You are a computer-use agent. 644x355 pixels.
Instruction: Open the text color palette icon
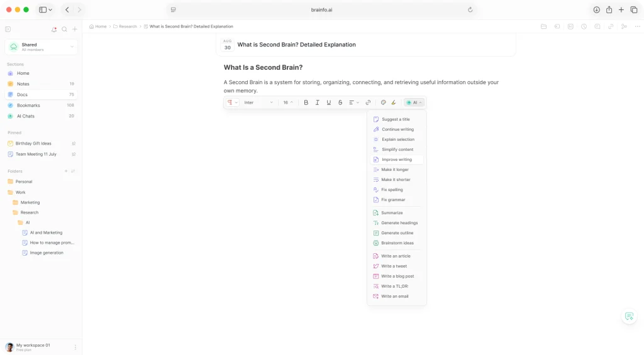[x=383, y=102]
